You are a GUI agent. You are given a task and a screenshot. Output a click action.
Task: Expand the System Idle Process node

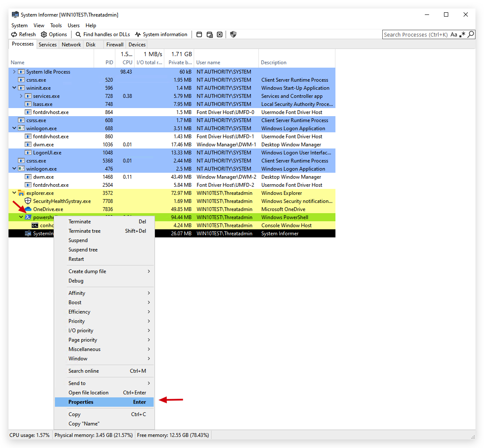pyautogui.click(x=14, y=72)
